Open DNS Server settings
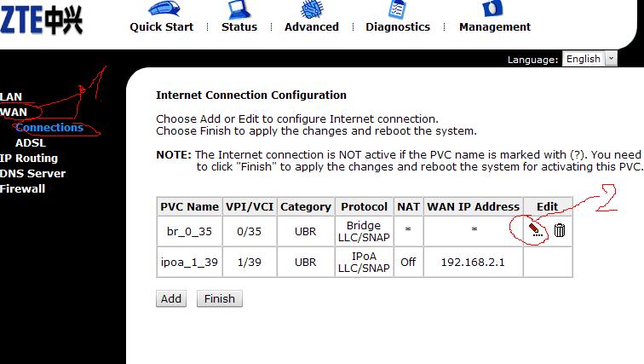Image resolution: width=644 pixels, height=364 pixels. 33,173
